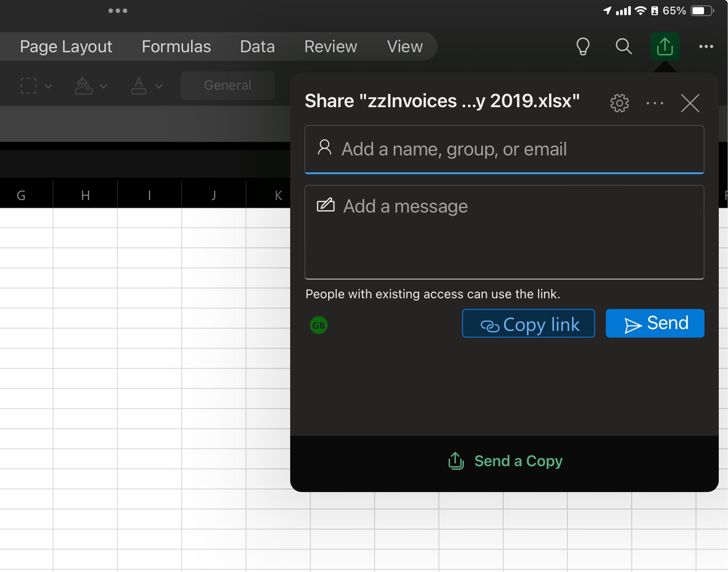Focus the name, group, or email field
Viewport: 728px width, 572px height.
[x=504, y=149]
